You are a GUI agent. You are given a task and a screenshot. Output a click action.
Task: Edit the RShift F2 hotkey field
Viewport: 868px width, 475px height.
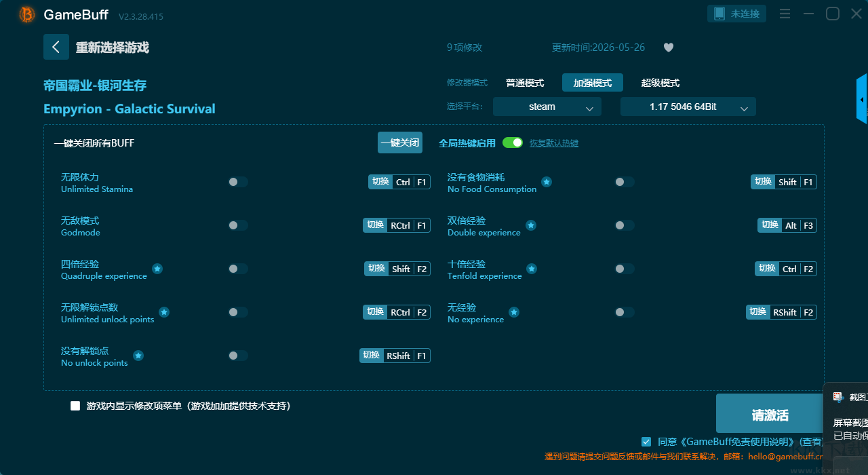pos(794,312)
